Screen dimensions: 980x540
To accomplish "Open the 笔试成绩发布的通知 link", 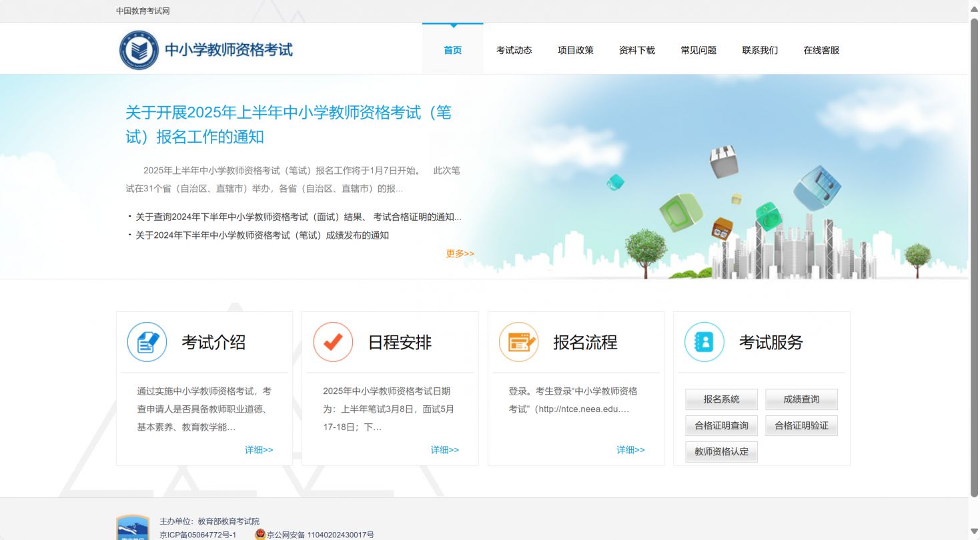I will (262, 235).
